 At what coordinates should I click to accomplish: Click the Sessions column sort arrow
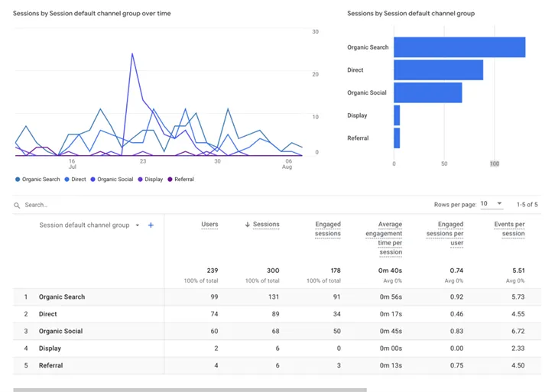point(246,225)
